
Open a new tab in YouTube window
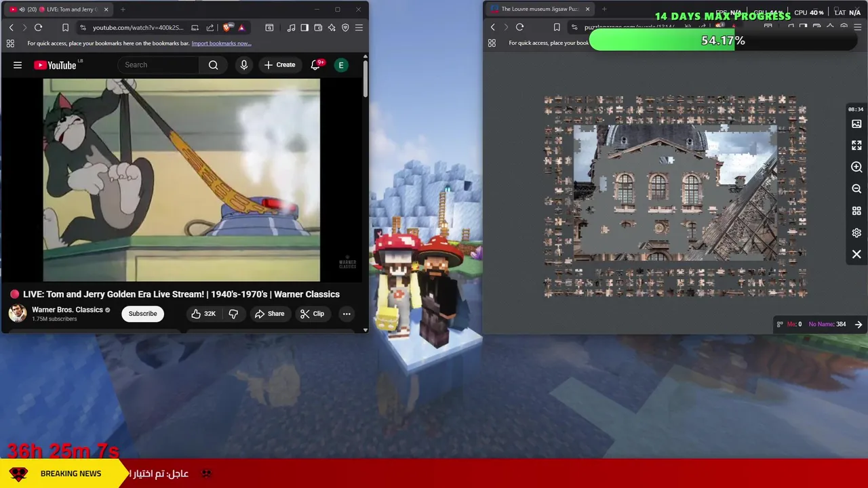[x=123, y=9]
